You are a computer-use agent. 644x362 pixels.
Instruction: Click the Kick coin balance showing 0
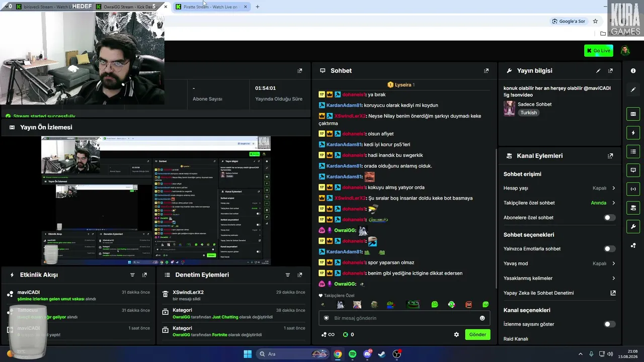pos(348,334)
